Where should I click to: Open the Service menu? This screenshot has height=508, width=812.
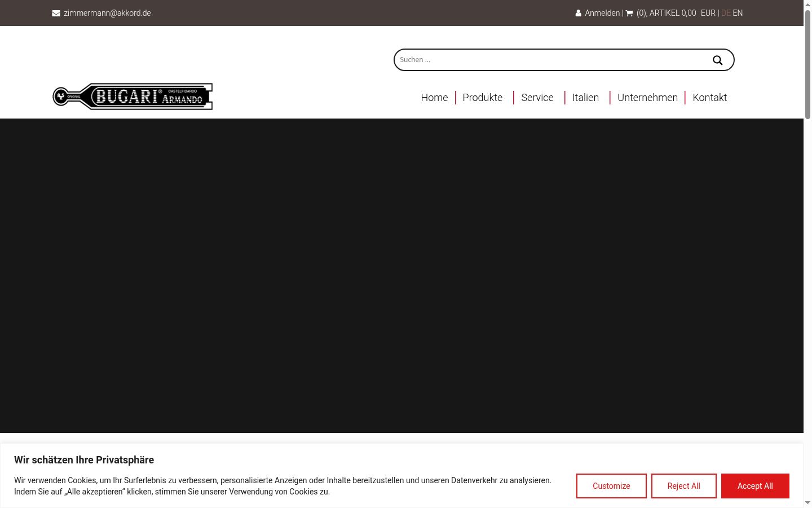[x=537, y=98]
